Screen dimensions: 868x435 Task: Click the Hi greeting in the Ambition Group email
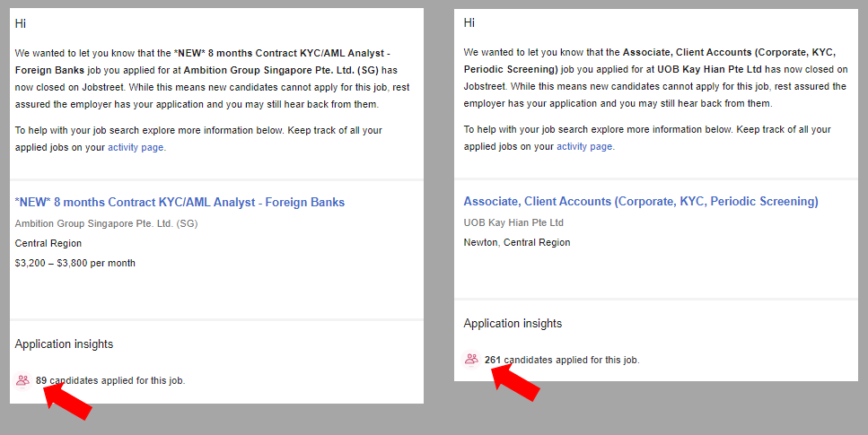coord(21,23)
